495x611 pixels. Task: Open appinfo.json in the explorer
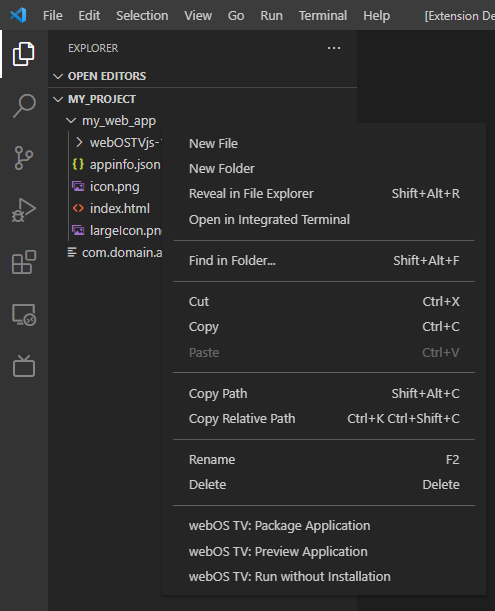[125, 165]
